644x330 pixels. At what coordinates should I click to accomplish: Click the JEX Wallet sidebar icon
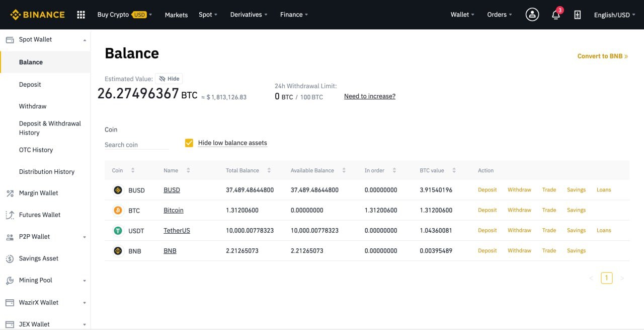(x=10, y=324)
